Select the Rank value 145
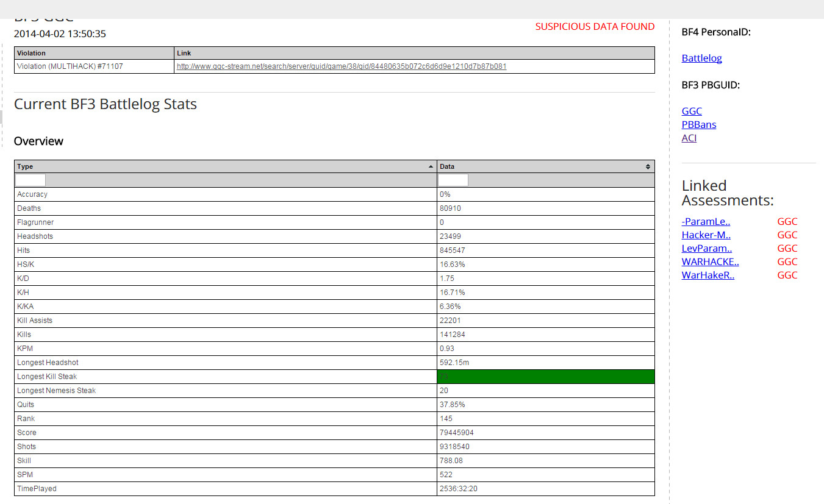This screenshot has height=504, width=824. point(446,419)
